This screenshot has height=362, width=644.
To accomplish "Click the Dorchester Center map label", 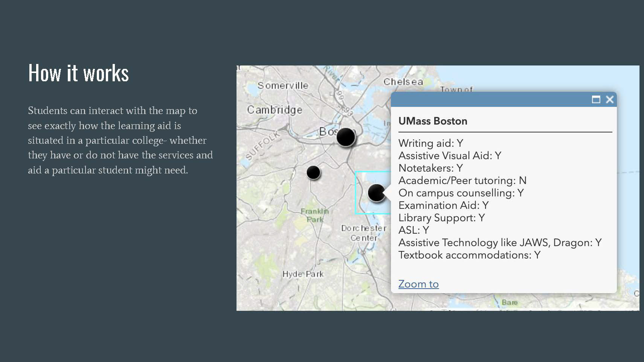I will click(x=364, y=233).
